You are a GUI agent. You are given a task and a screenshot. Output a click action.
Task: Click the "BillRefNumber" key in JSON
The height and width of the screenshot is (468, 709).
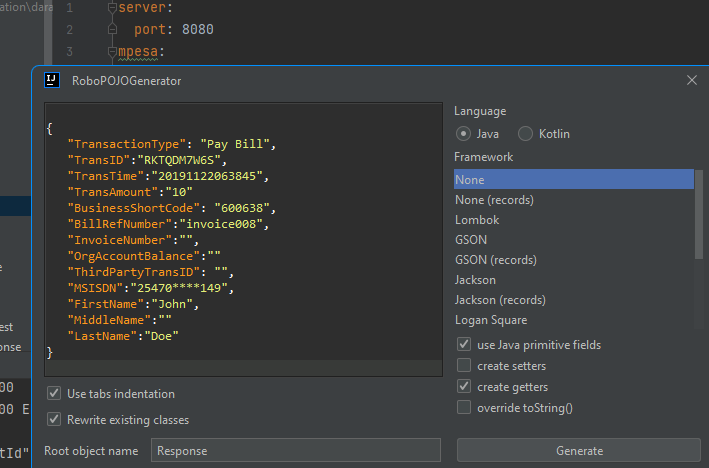coord(120,224)
